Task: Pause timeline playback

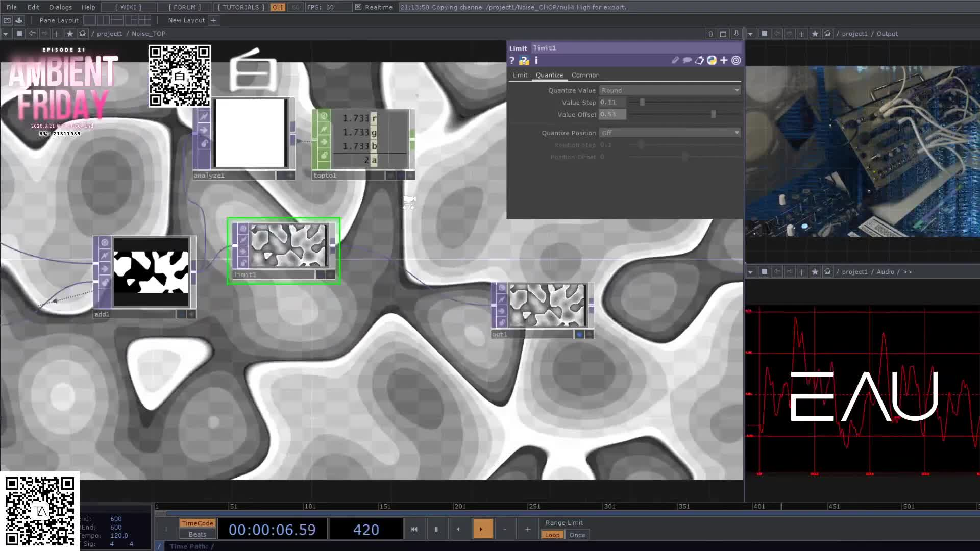Action: (x=436, y=529)
